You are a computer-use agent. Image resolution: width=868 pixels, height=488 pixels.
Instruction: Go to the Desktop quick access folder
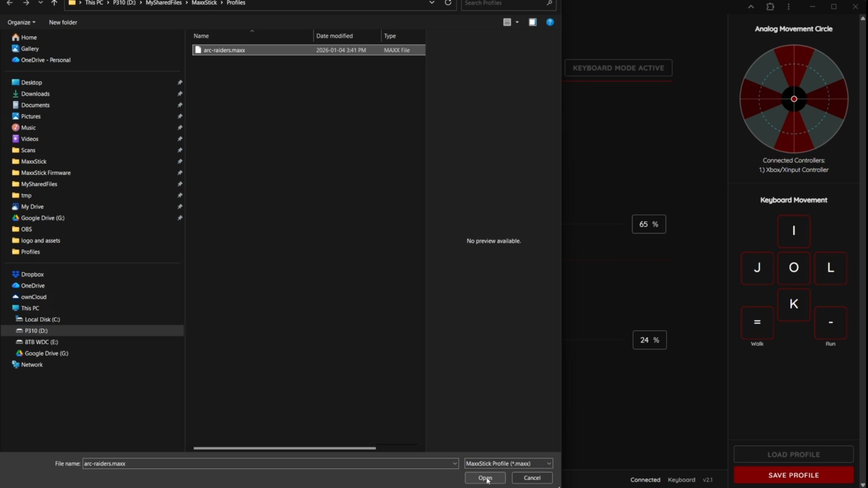point(27,83)
